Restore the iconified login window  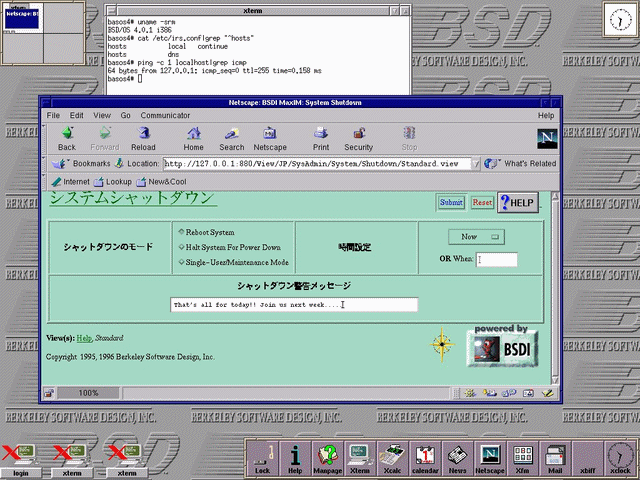(21, 460)
